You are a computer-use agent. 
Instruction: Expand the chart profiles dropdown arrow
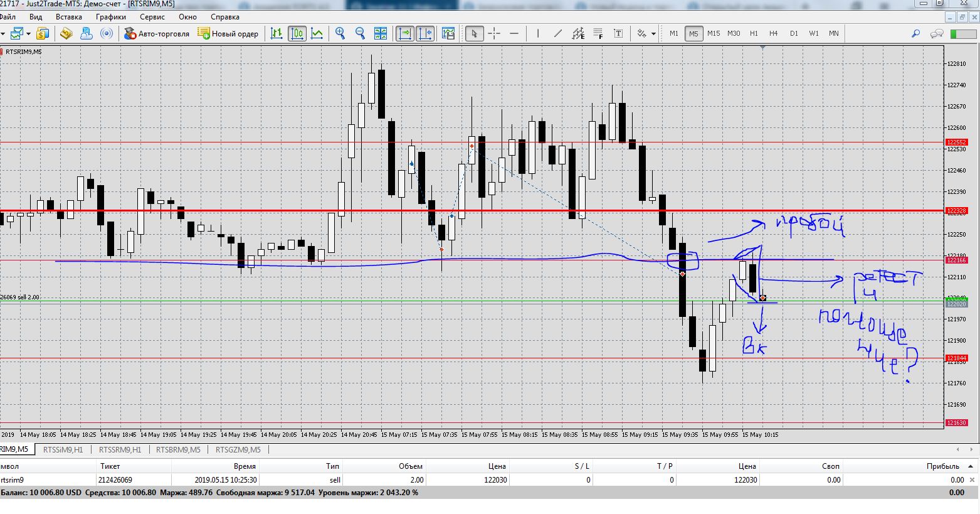(x=28, y=34)
